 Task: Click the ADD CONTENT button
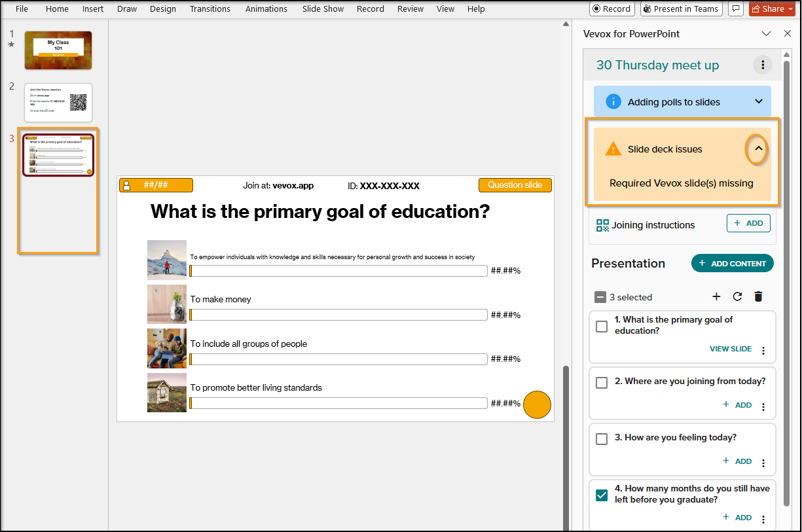coord(733,263)
